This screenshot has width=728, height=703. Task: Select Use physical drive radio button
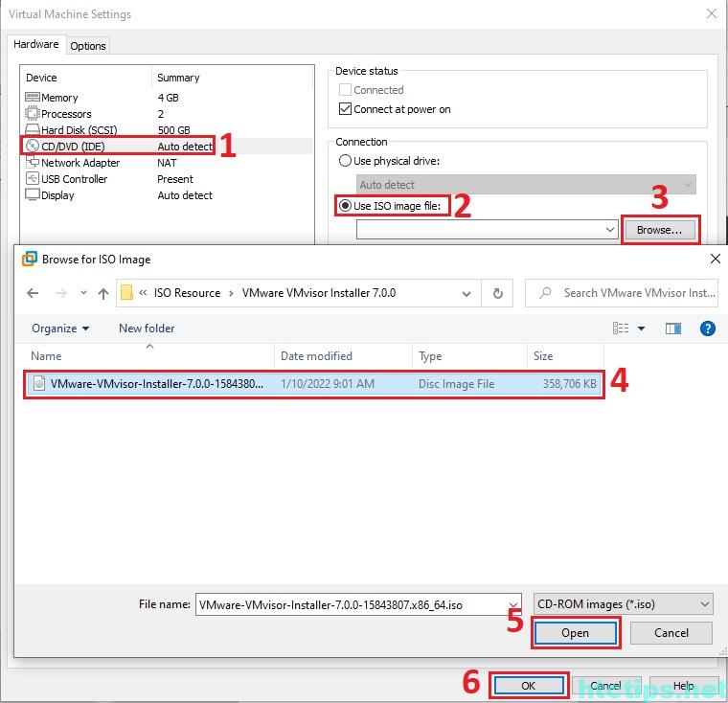click(345, 161)
